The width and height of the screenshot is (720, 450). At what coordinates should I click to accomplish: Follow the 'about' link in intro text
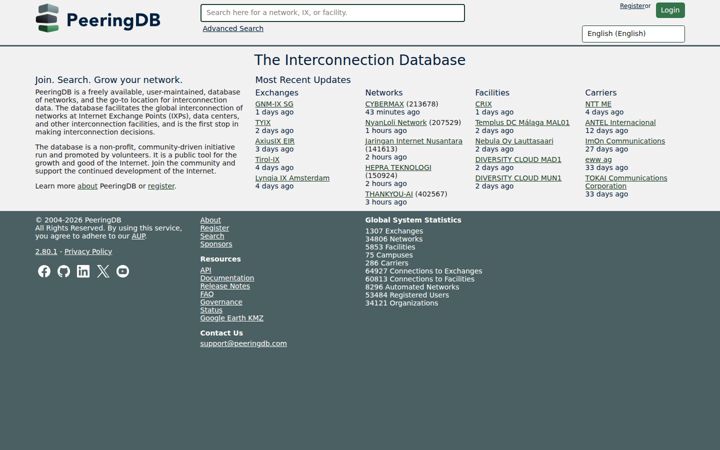87,186
